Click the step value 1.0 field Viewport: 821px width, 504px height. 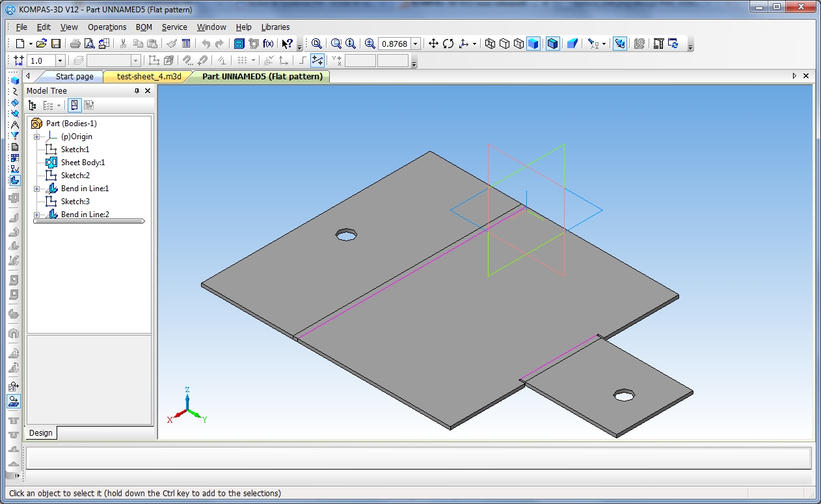click(42, 60)
